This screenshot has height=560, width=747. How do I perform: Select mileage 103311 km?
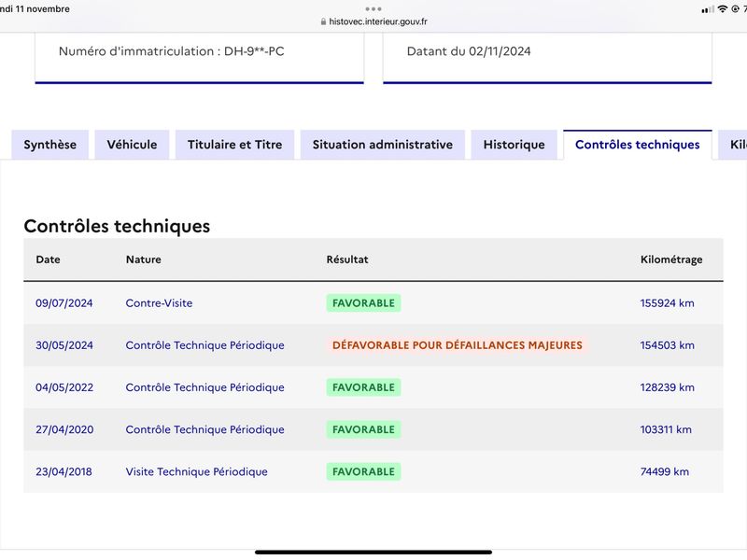[x=666, y=429]
